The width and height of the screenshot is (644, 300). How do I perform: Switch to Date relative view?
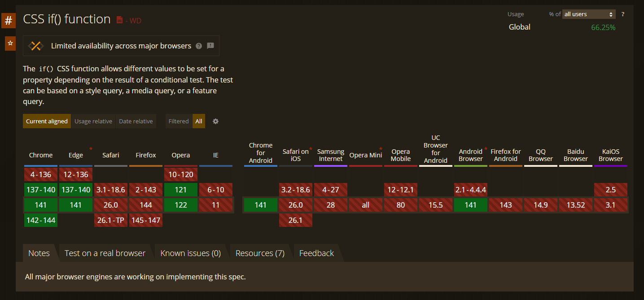click(x=136, y=121)
